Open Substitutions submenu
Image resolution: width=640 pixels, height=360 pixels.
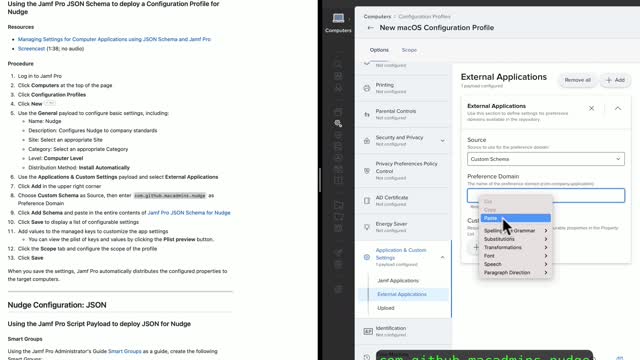click(516, 239)
